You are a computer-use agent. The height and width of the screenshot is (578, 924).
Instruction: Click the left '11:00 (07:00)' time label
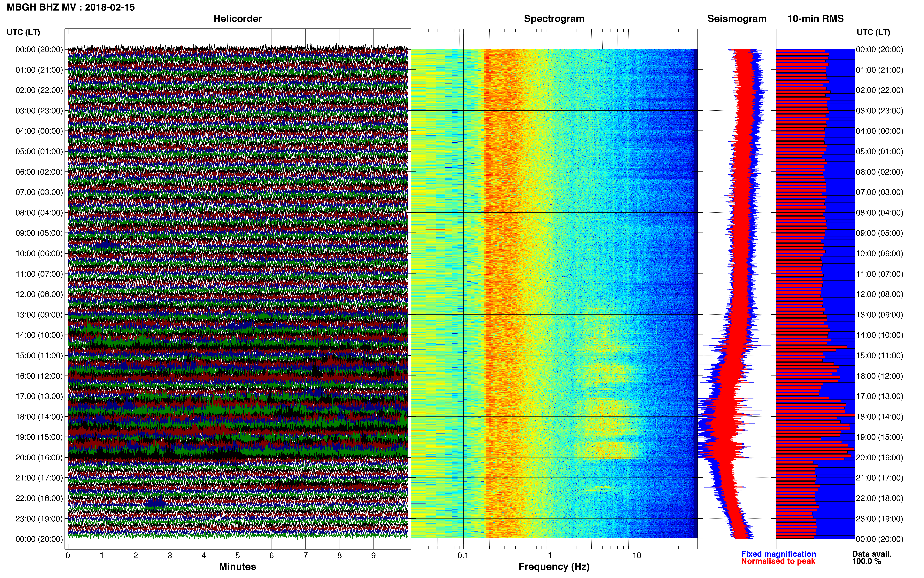tap(39, 274)
